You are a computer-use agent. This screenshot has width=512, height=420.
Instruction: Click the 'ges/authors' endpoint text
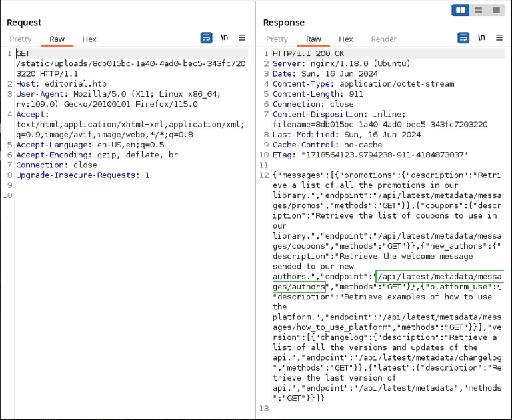tap(299, 287)
